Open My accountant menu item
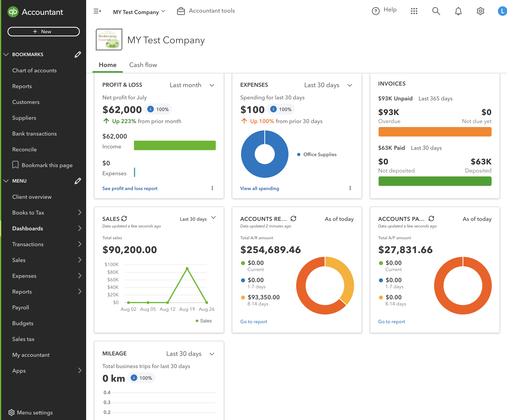Screen dimensions: 507x420 tap(31, 355)
